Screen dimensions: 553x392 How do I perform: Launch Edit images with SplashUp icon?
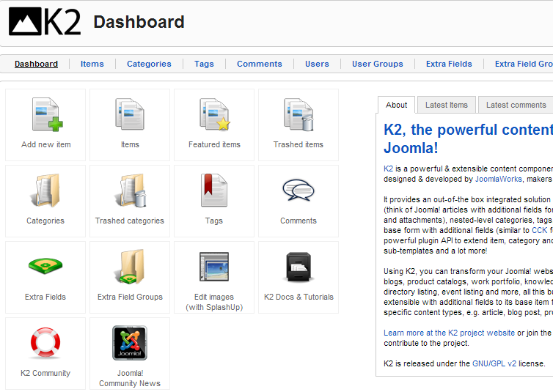(214, 267)
